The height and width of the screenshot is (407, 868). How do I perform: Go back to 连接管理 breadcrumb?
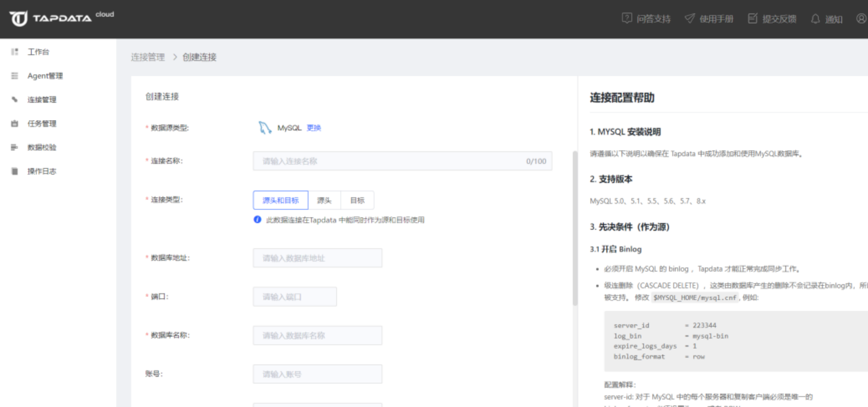point(148,57)
